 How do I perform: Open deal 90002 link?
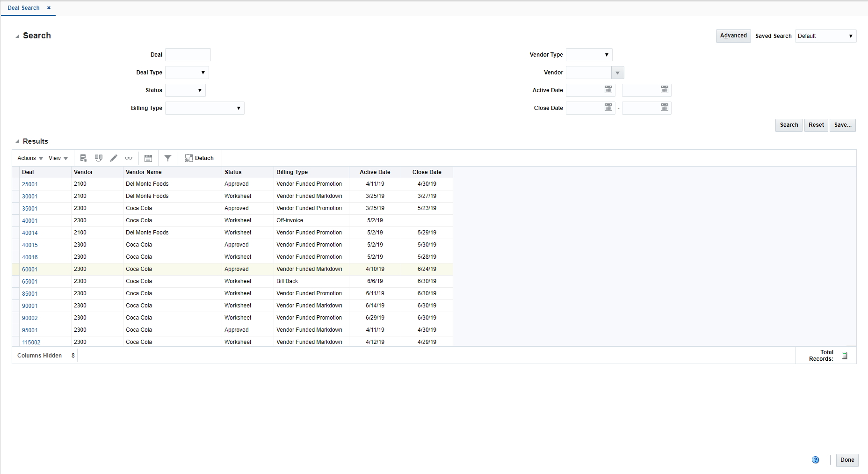tap(30, 318)
